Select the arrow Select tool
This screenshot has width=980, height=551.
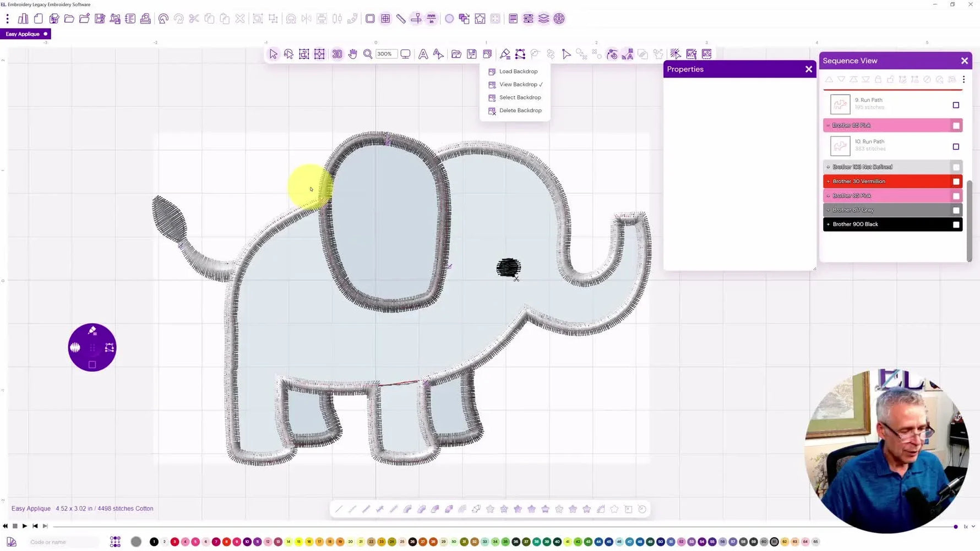pos(273,54)
